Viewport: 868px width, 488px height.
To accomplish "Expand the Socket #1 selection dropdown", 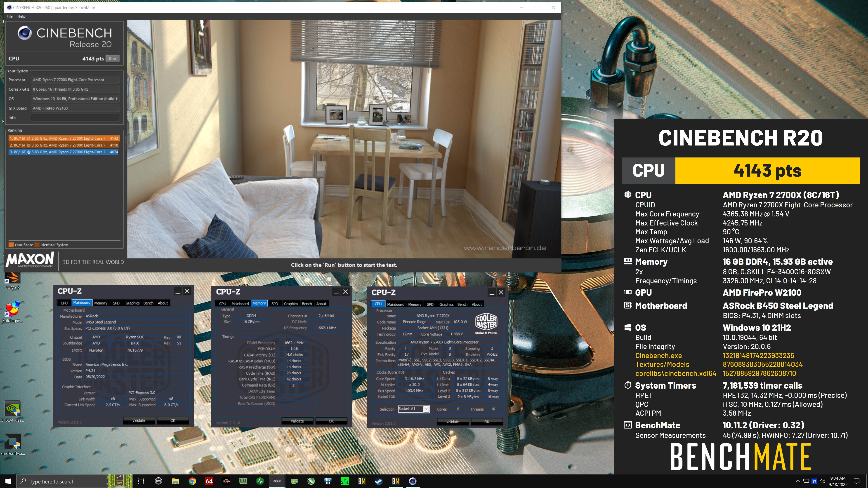I will click(x=426, y=409).
